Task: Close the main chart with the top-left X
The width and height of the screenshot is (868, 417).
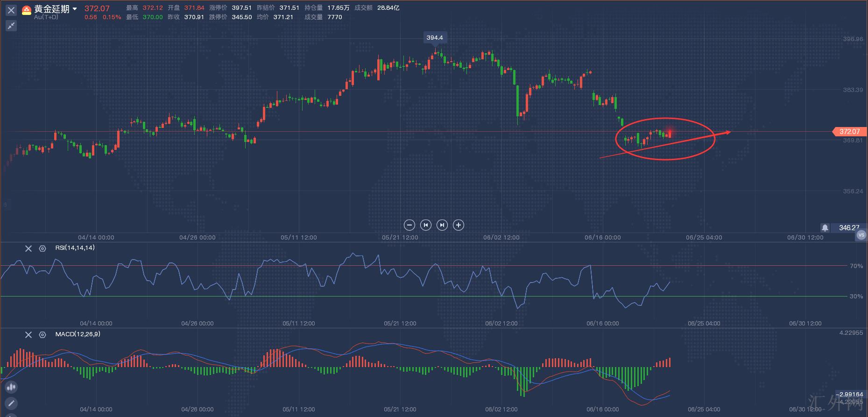Action: (x=11, y=10)
